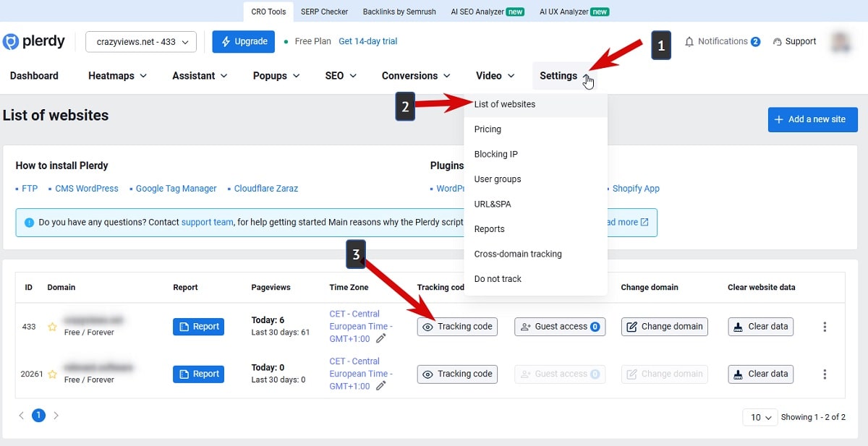Click the Report button for site 20261
Screen dimensions: 868x446
coord(198,374)
